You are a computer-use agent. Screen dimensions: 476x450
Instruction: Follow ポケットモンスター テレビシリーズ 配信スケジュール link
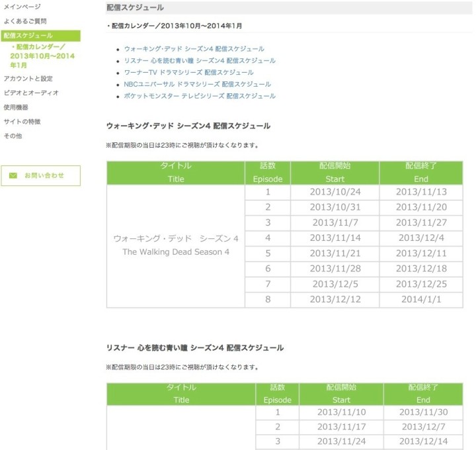point(200,96)
